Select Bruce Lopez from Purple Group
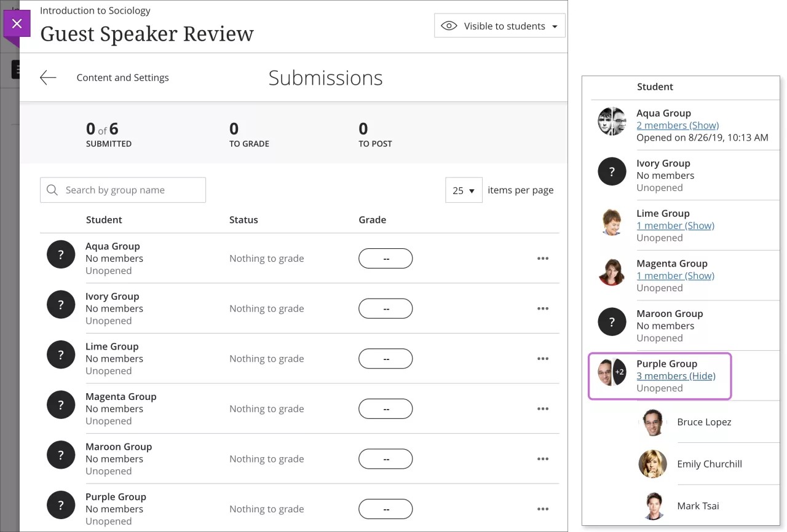787x532 pixels. (x=704, y=422)
